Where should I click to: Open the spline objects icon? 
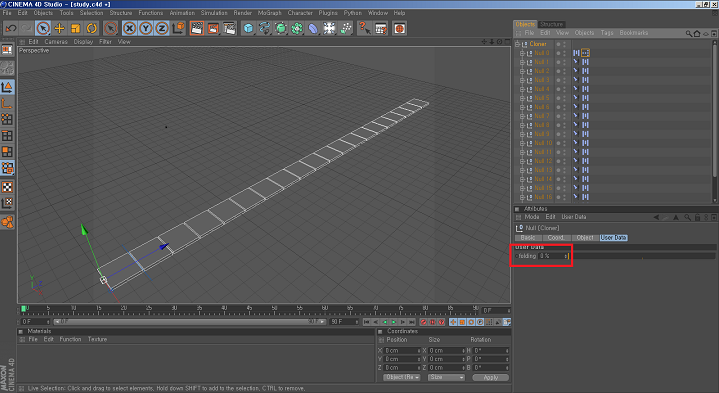point(265,28)
